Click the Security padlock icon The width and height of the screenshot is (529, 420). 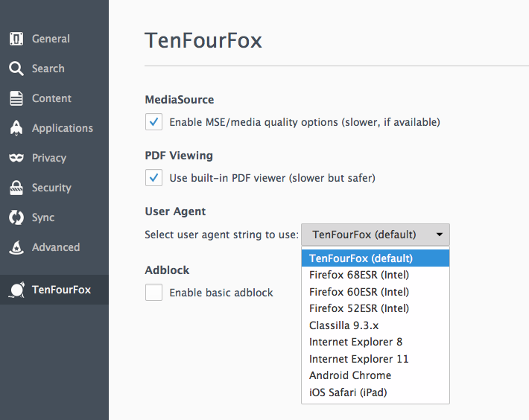(16, 188)
